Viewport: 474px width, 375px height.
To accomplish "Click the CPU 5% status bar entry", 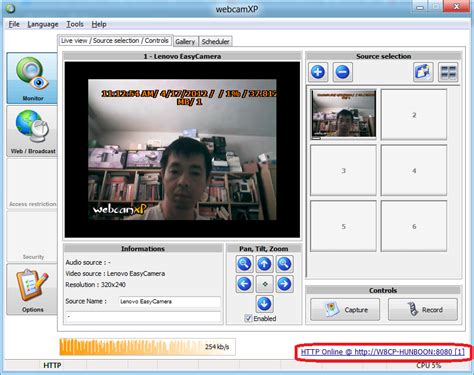I will coord(428,365).
